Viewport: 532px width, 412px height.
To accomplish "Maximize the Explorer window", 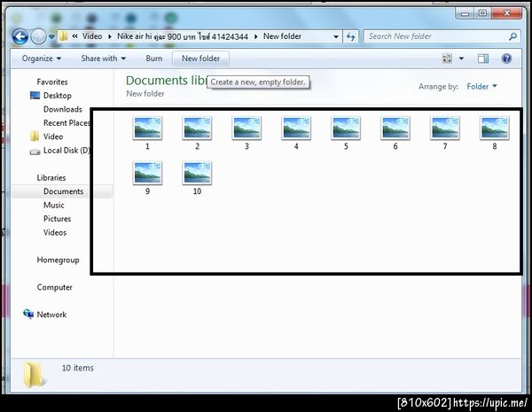I will (482, 13).
